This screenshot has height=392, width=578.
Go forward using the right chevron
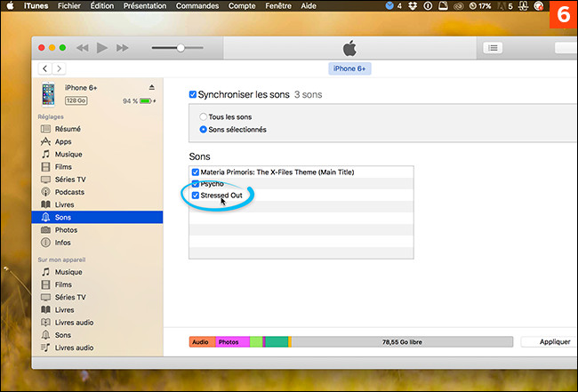(59, 68)
